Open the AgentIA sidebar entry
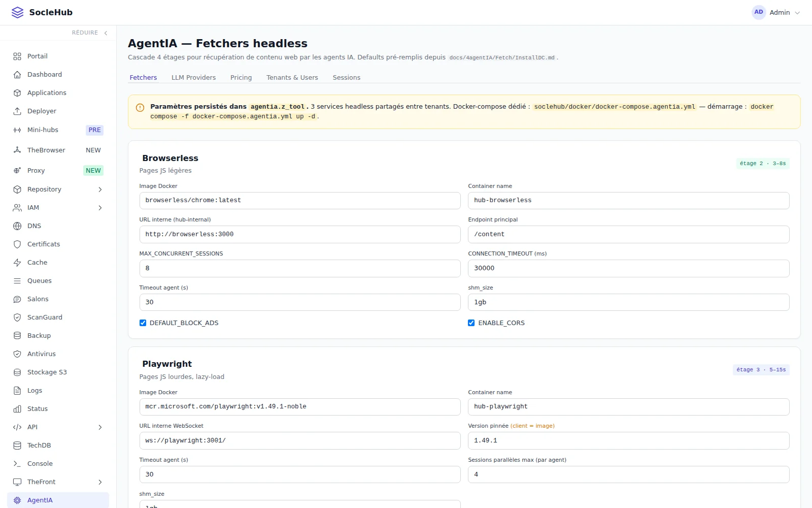The image size is (812, 508). (x=58, y=500)
